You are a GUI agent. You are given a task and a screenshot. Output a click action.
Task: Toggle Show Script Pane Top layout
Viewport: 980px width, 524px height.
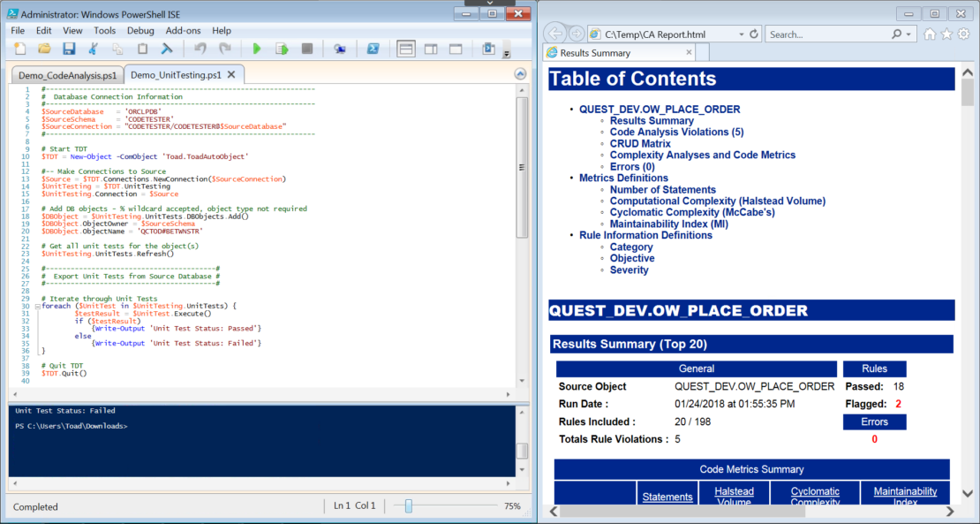click(x=405, y=48)
